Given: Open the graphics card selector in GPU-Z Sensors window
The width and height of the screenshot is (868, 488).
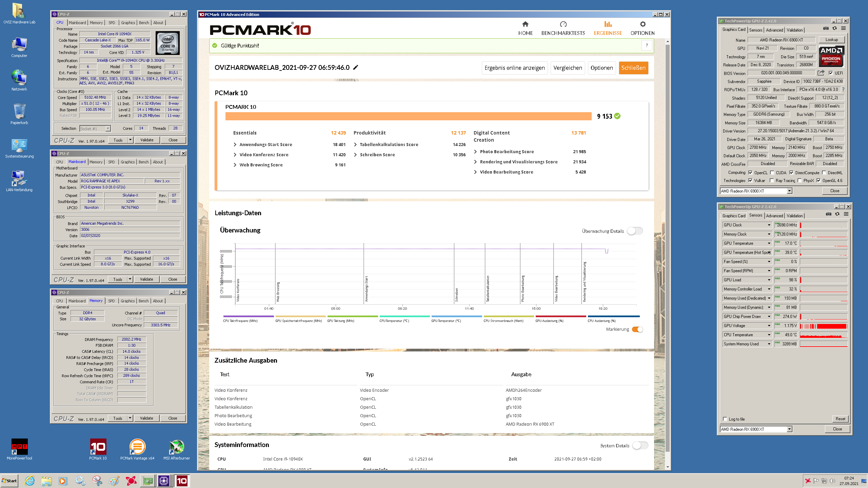Looking at the screenshot, I should pyautogui.click(x=756, y=429).
